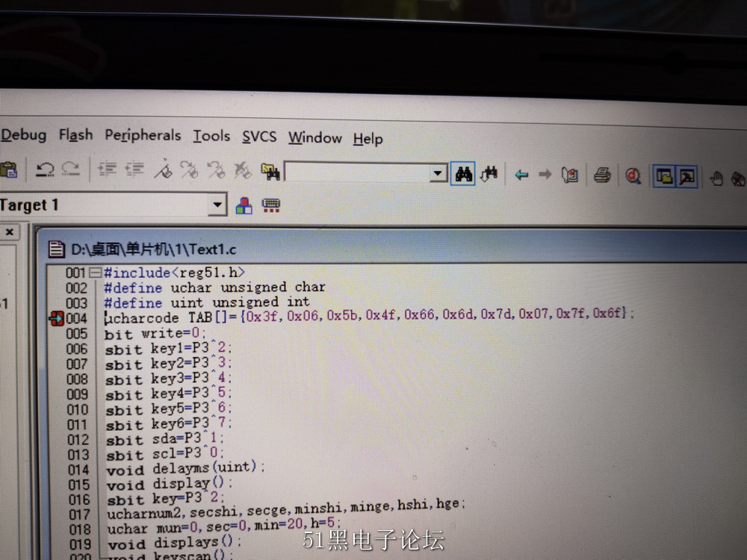Click the Find binoculars icon
Image resolution: width=747 pixels, height=560 pixels.
point(464,174)
